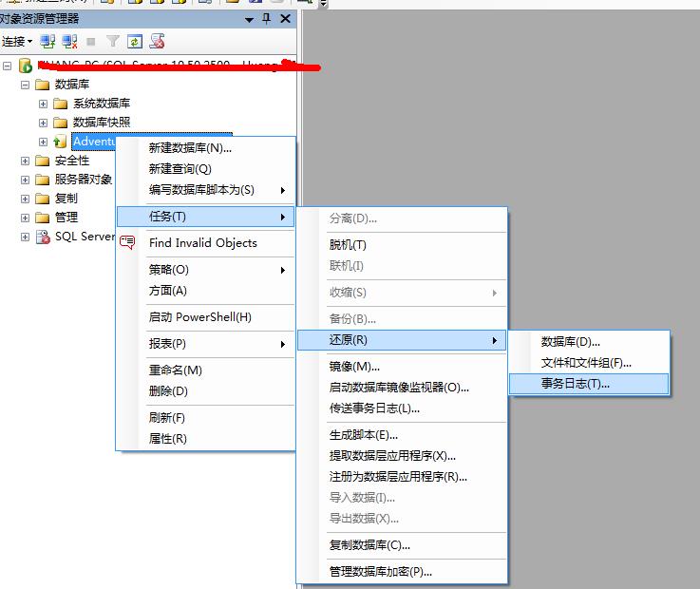700x589 pixels.
Task: Click the SQL Server Agent icon
Action: point(43,237)
